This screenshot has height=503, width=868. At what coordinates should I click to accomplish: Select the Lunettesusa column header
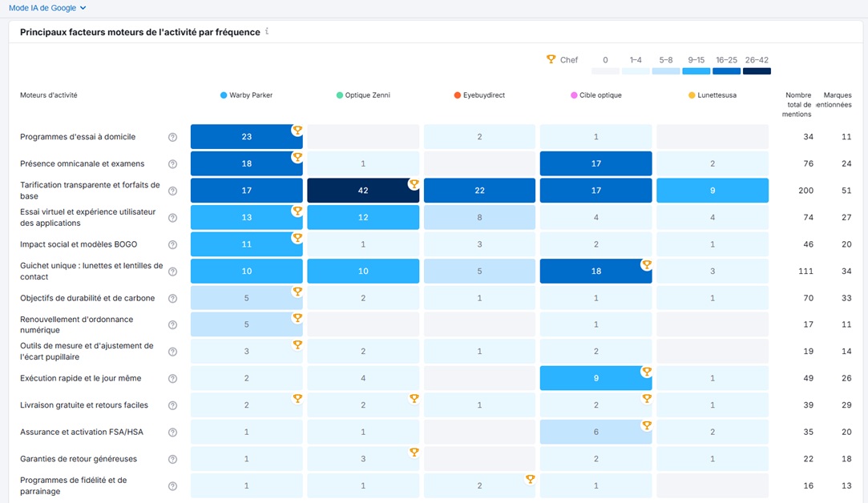click(712, 95)
